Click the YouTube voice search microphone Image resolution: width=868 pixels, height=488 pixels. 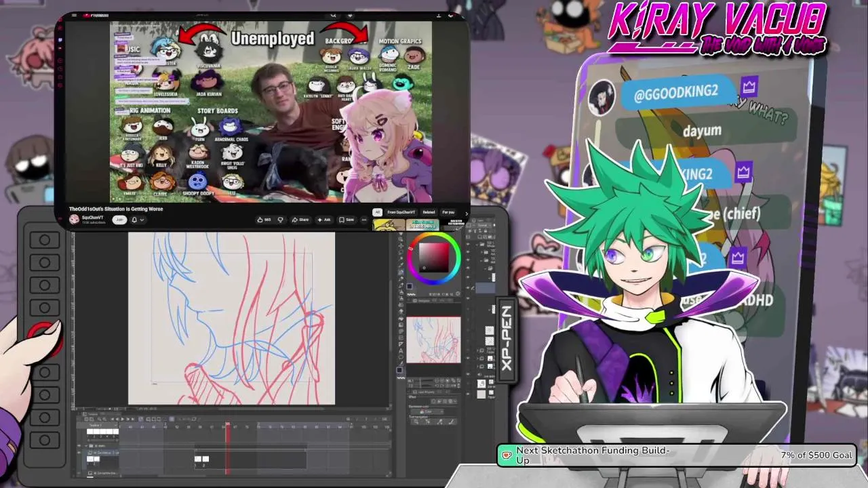pyautogui.click(x=350, y=15)
